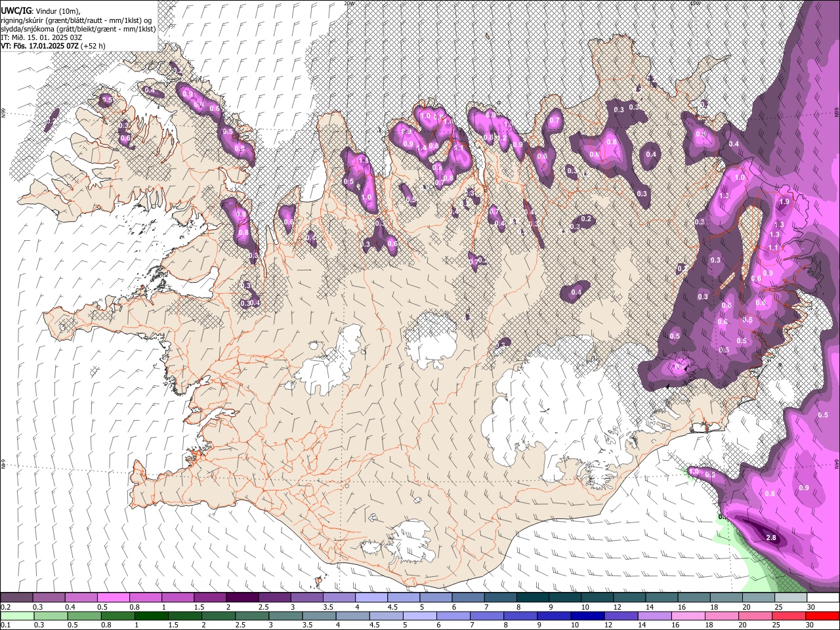Click the "20W" longitude label

tap(349, 3)
